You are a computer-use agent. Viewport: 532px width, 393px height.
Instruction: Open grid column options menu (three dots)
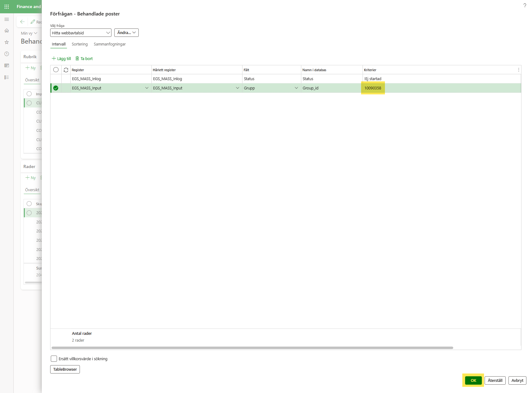click(518, 70)
